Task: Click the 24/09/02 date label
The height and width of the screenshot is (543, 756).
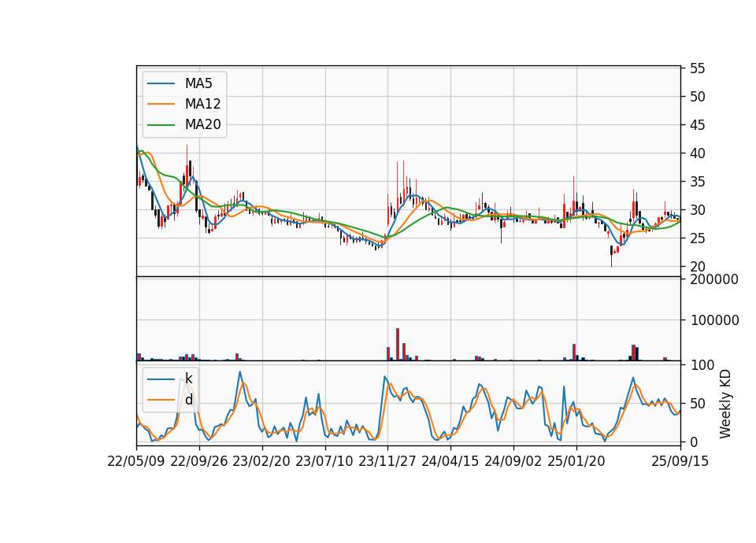Action: (513, 461)
